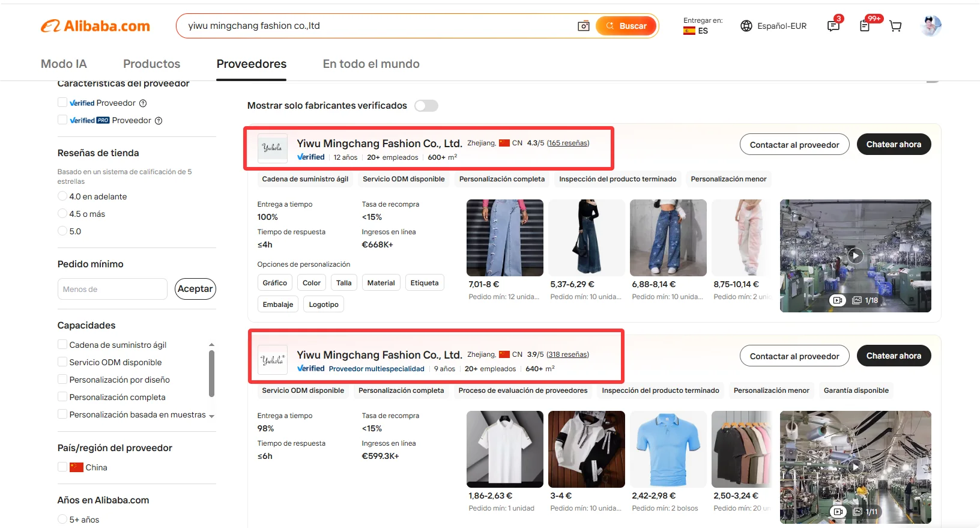980x528 pixels.
Task: Check the China country filter
Action: [62, 467]
